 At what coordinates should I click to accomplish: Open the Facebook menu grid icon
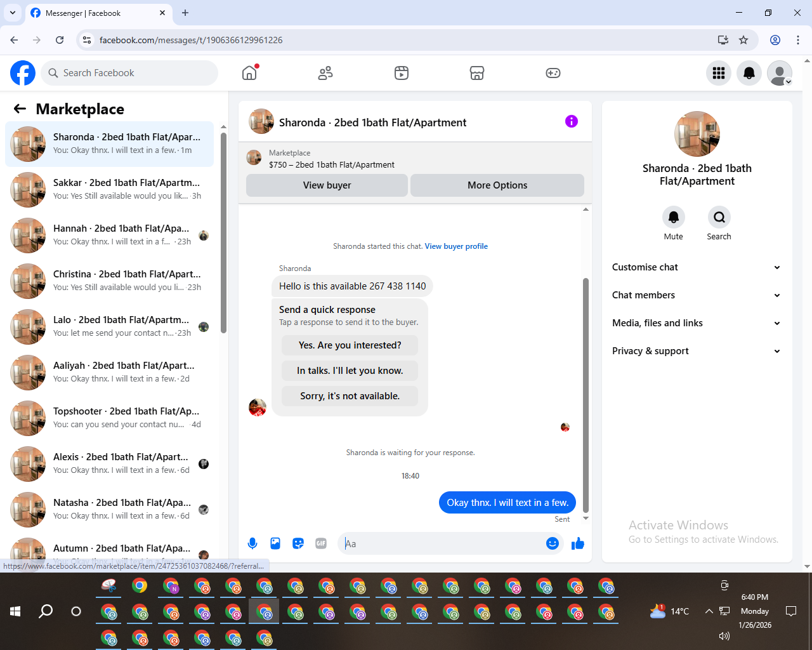(x=719, y=73)
